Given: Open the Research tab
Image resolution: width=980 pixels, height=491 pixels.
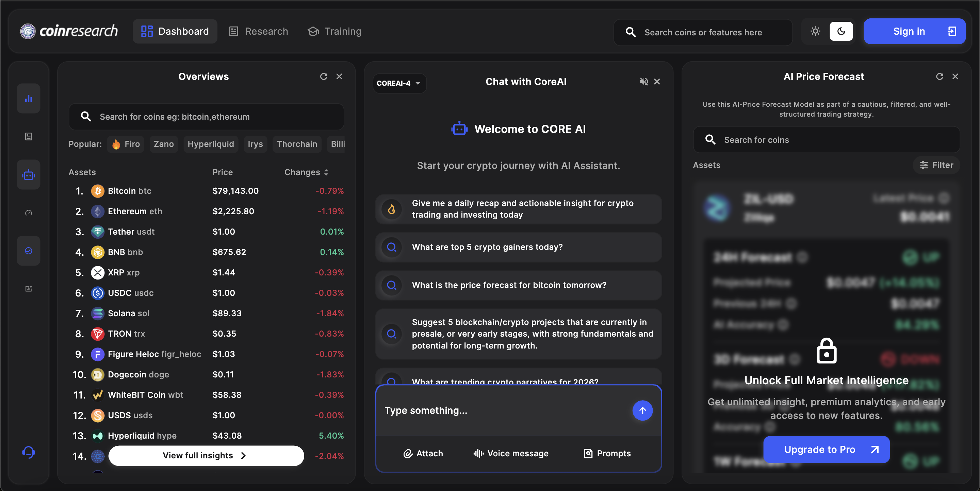Looking at the screenshot, I should point(259,31).
